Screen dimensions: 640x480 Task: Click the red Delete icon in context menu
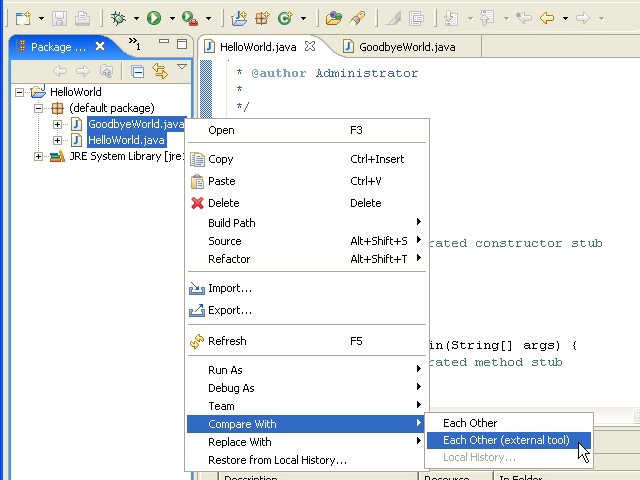pos(197,203)
